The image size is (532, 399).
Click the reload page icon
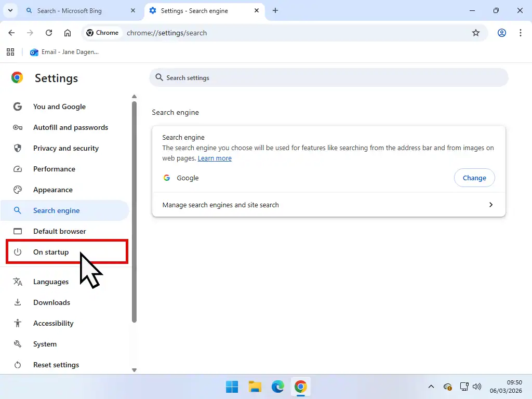pyautogui.click(x=49, y=32)
